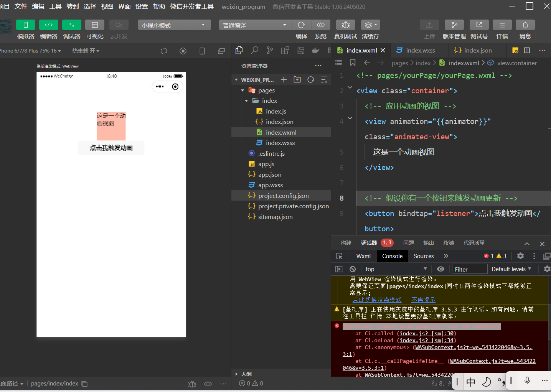Open the Wxml devtools tab

(363, 256)
